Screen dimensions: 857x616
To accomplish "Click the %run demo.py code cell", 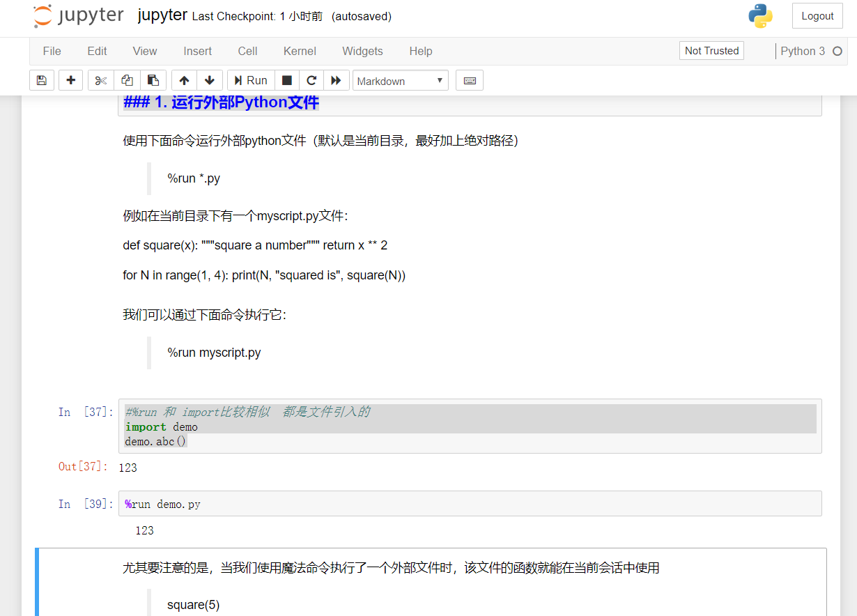I will [x=470, y=504].
